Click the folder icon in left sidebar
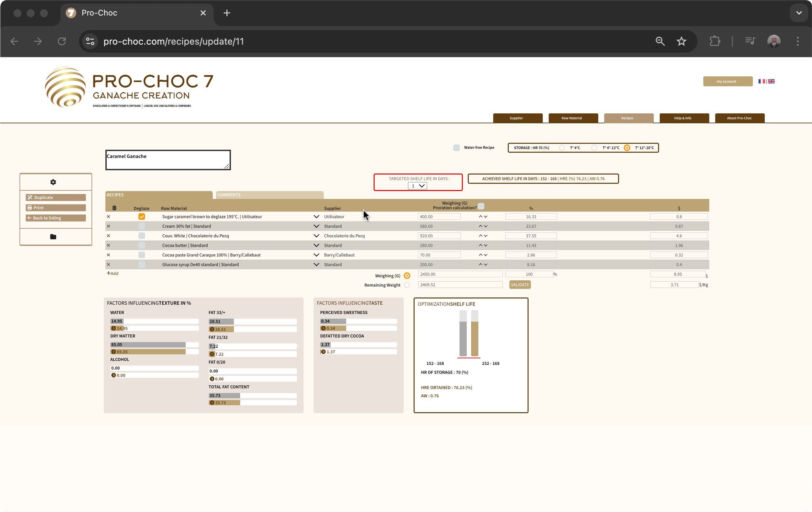This screenshot has width=812, height=512. (53, 237)
